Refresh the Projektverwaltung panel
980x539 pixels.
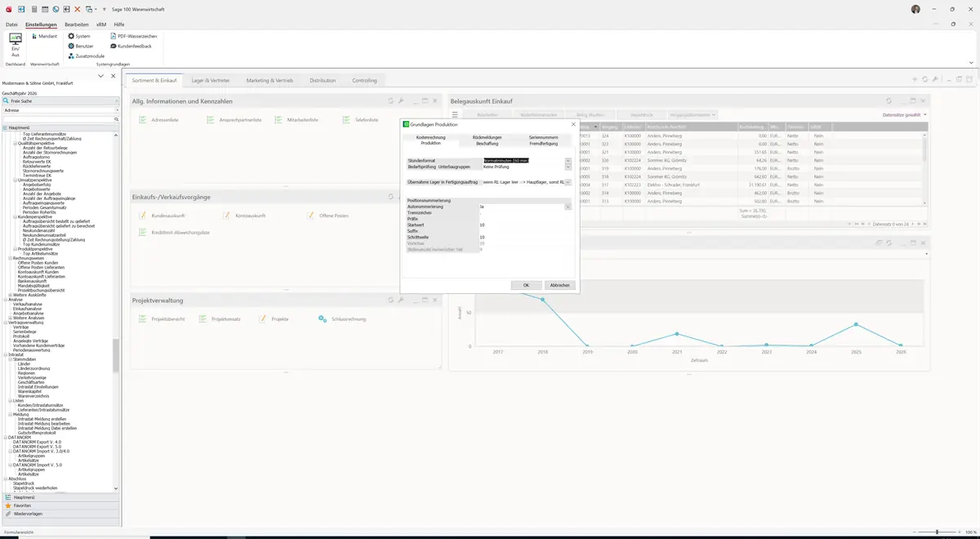point(391,301)
